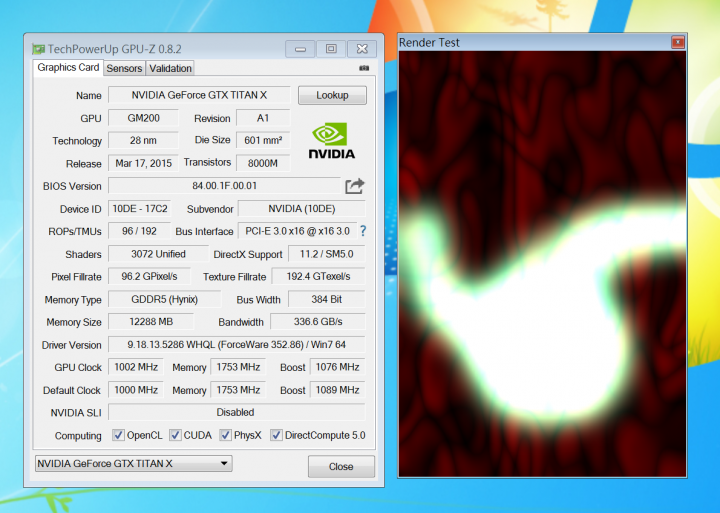
Task: Click the Revision field A1
Action: 263,118
